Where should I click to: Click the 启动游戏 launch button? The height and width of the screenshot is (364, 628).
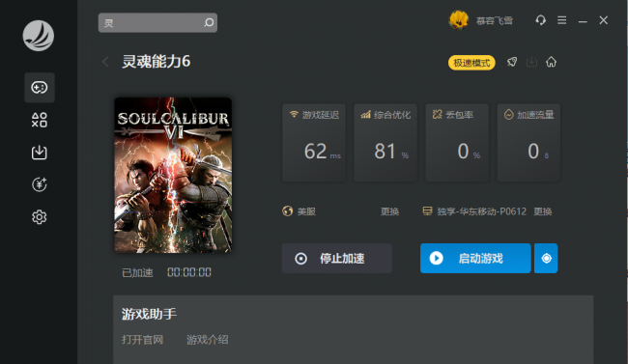475,259
